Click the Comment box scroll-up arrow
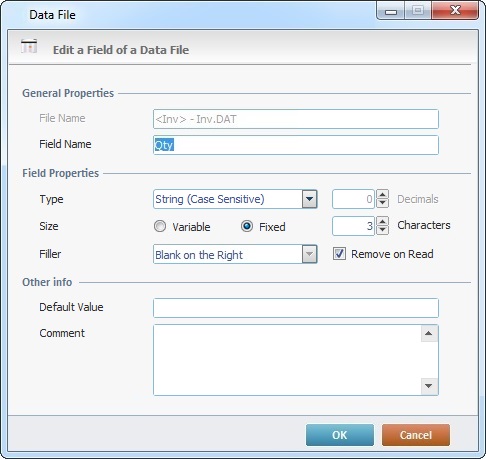 [429, 333]
